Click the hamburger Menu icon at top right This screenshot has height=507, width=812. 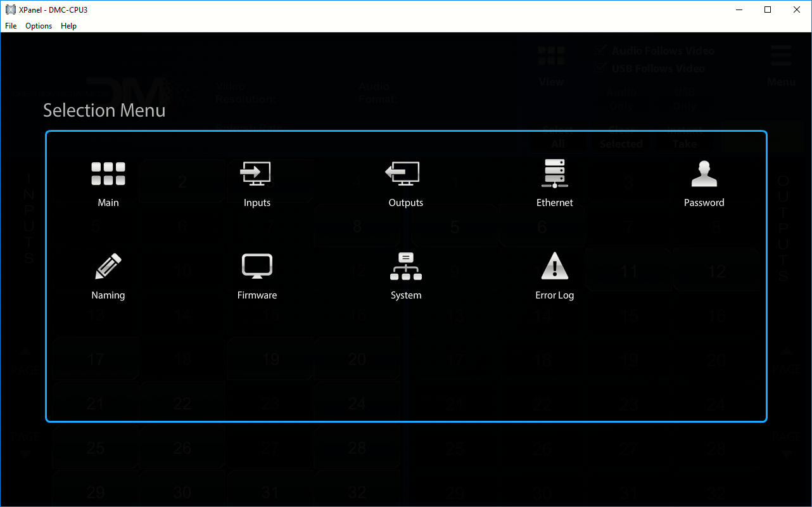tap(781, 56)
